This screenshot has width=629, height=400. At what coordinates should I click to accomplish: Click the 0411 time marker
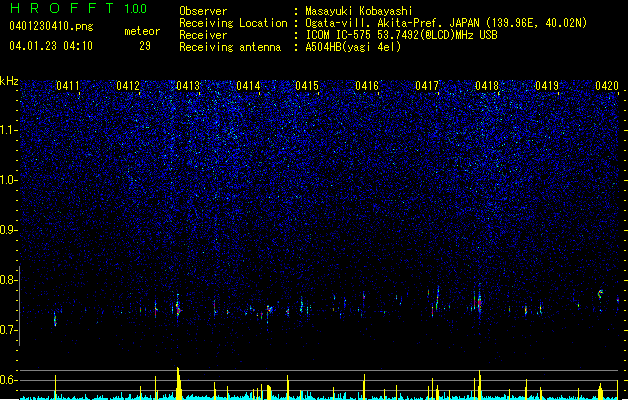pos(68,85)
